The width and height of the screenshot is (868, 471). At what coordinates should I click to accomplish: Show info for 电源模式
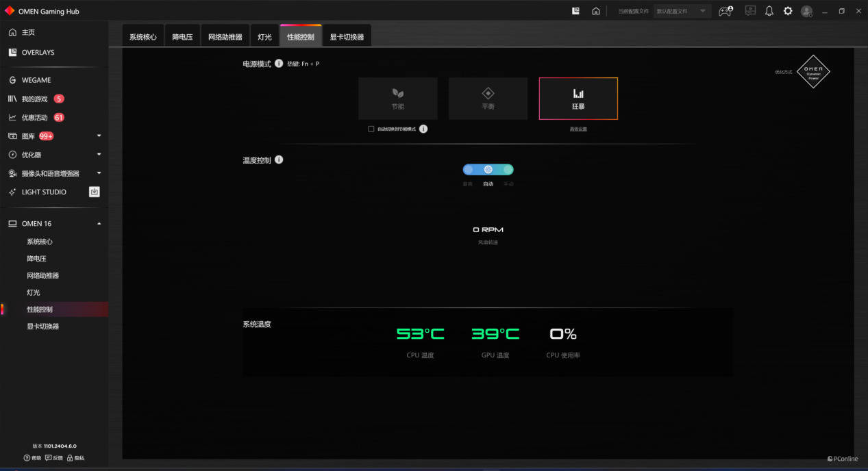279,63
